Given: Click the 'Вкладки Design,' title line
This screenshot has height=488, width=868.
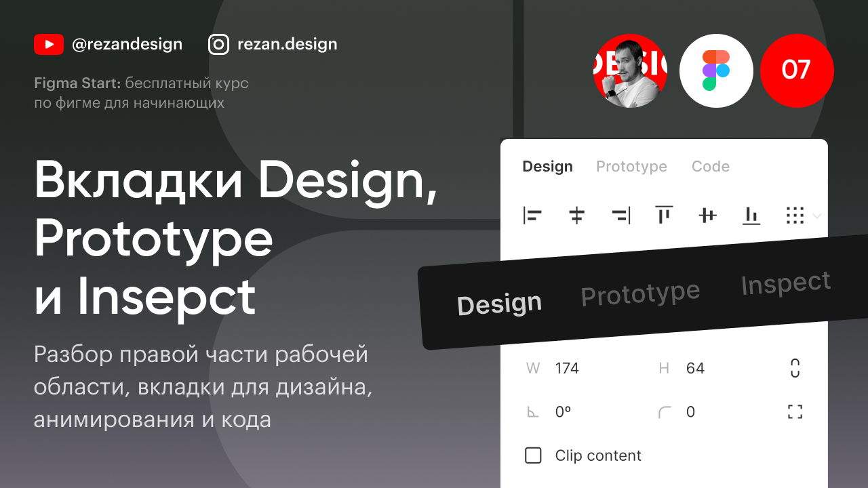Looking at the screenshot, I should (235, 182).
